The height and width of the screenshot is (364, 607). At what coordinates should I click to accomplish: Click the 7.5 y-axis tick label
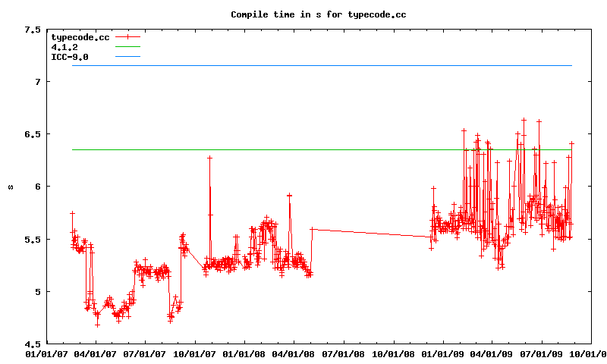point(33,30)
